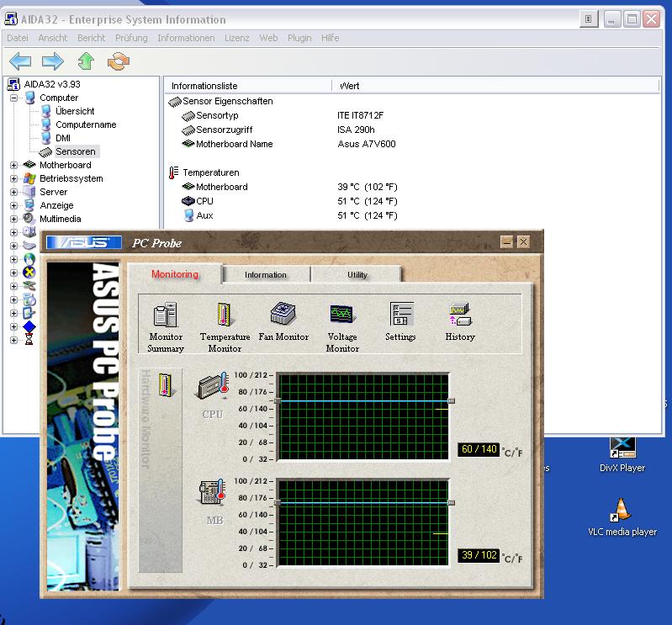Open Fan Monitor in PC Probe
The width and height of the screenshot is (672, 625).
tap(283, 322)
